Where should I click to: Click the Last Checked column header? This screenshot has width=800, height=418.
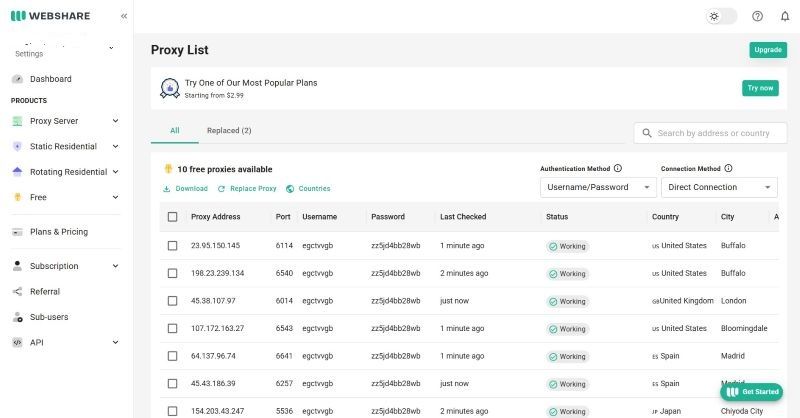tap(463, 217)
